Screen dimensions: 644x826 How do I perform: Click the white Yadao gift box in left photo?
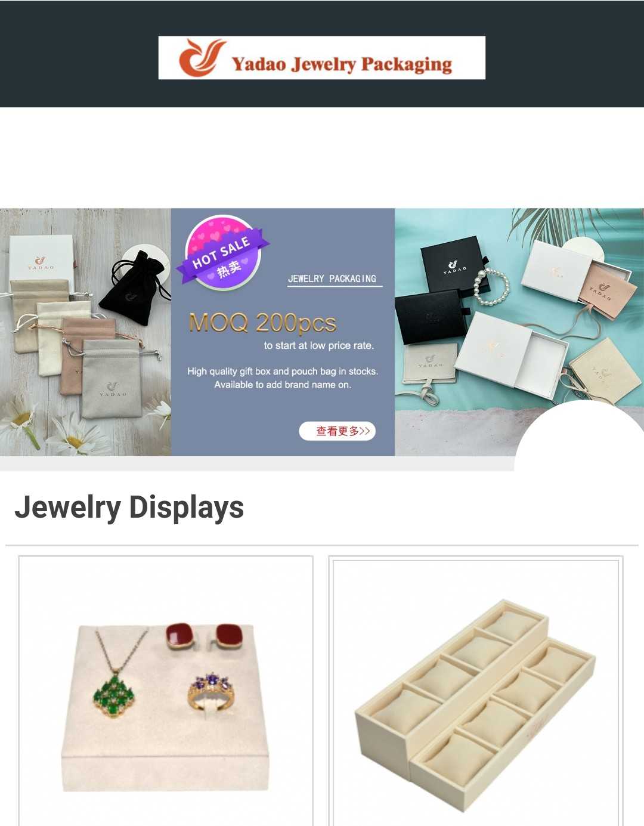41,262
